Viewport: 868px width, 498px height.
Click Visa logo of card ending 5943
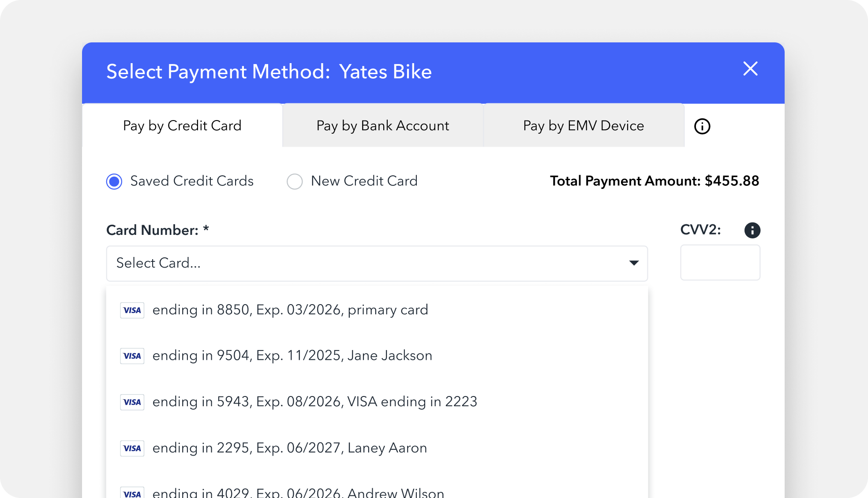coord(132,402)
